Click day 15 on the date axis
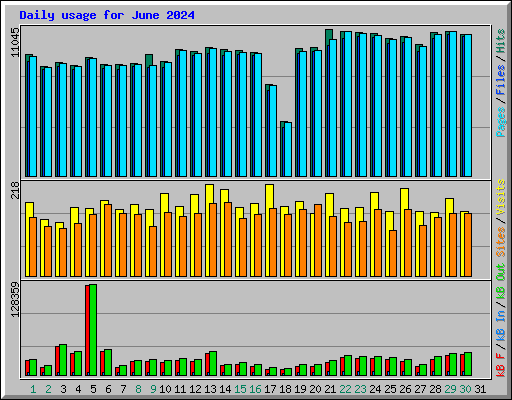Image resolution: width=512 pixels, height=400 pixels. point(240,389)
